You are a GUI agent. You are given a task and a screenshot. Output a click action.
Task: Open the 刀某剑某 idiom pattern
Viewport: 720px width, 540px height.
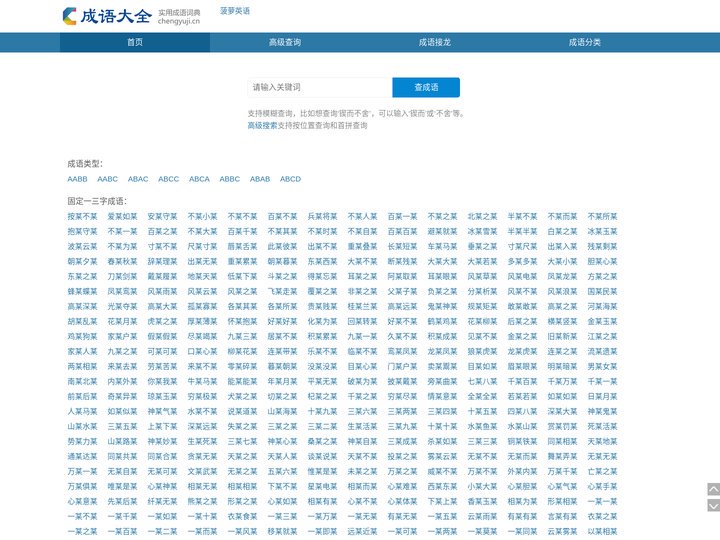coord(122,276)
